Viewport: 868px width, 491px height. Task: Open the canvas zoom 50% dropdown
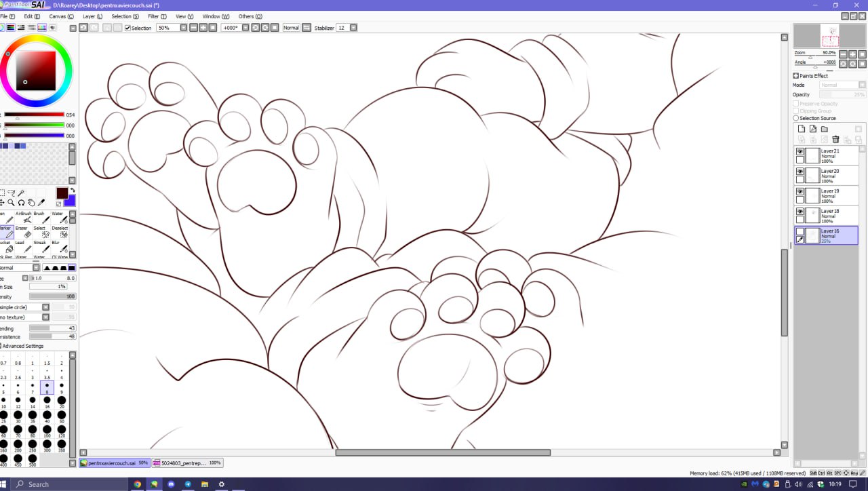point(183,28)
